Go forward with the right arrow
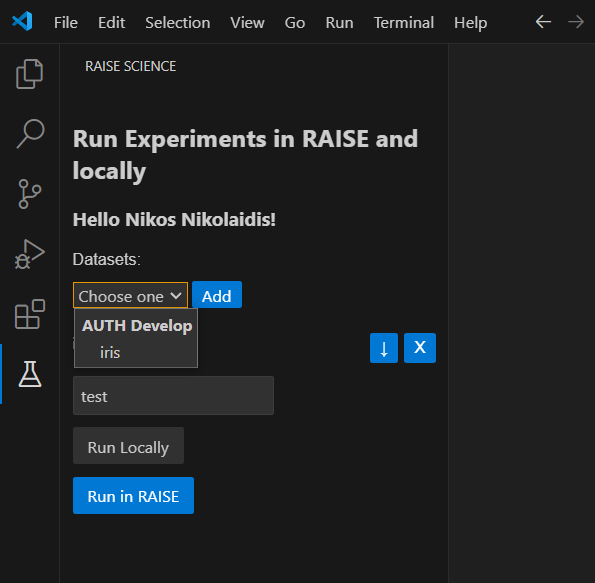The image size is (595, 583). tap(576, 22)
